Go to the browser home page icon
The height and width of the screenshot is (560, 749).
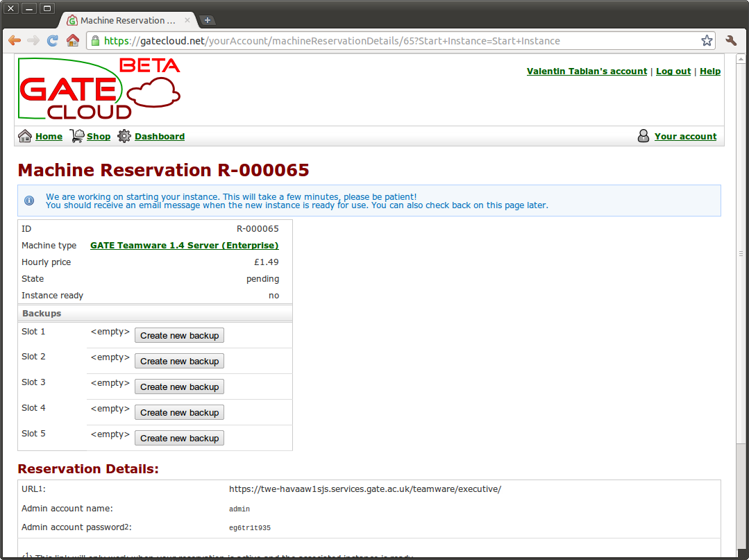[x=73, y=40]
